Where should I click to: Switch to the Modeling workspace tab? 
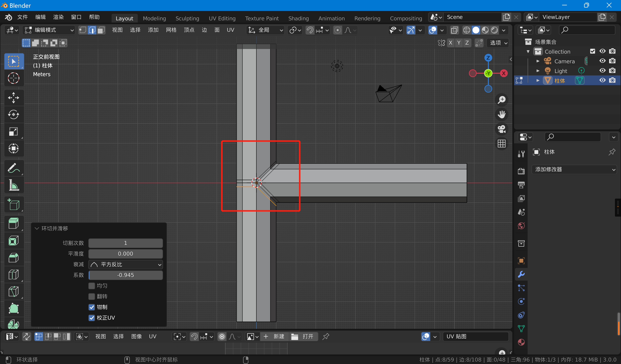coord(154,18)
